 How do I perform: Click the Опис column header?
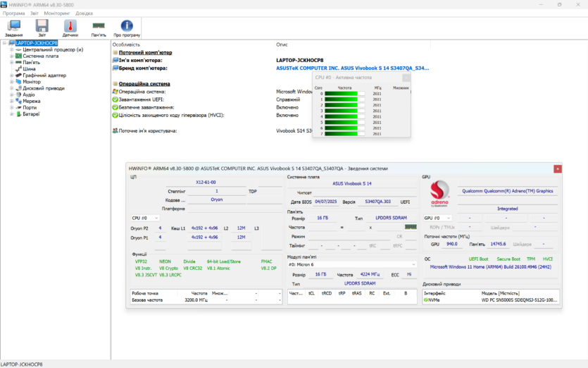(282, 44)
